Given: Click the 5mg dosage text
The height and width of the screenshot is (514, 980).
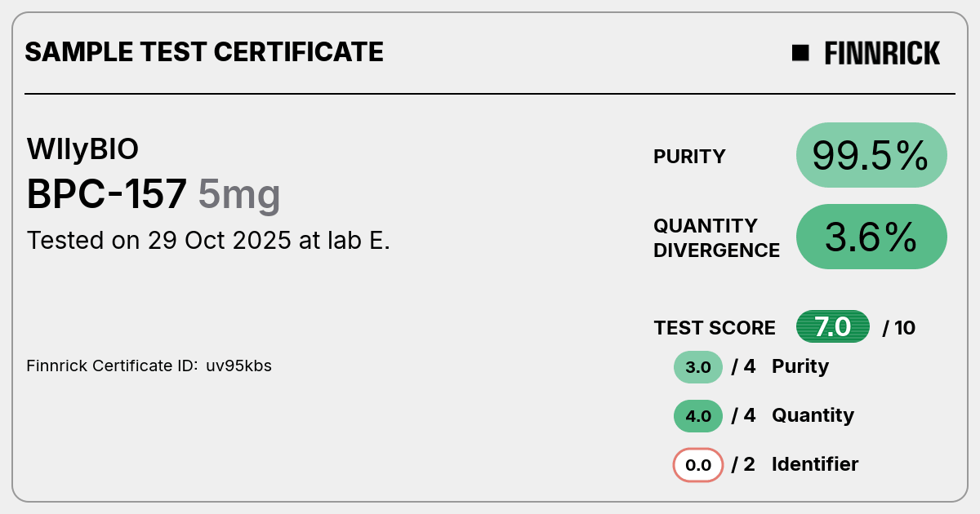Looking at the screenshot, I should tap(239, 196).
